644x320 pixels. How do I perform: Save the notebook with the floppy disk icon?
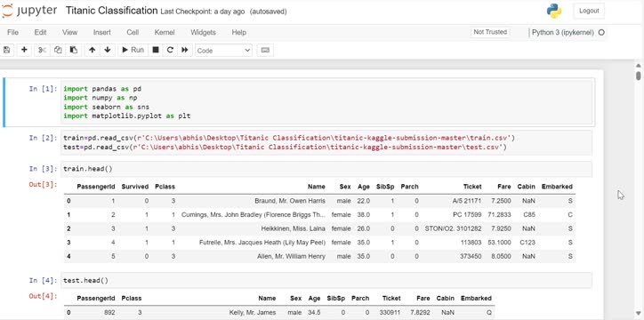coord(6,50)
